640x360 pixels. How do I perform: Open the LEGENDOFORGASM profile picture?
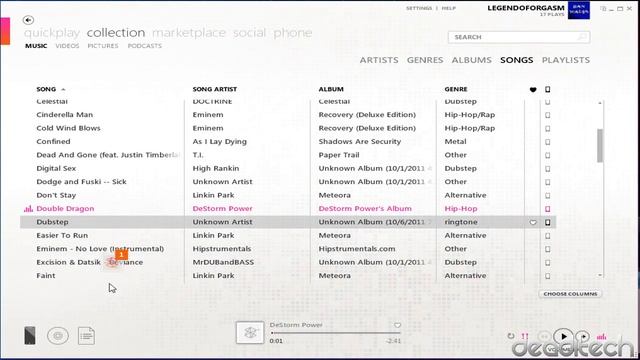click(x=579, y=10)
